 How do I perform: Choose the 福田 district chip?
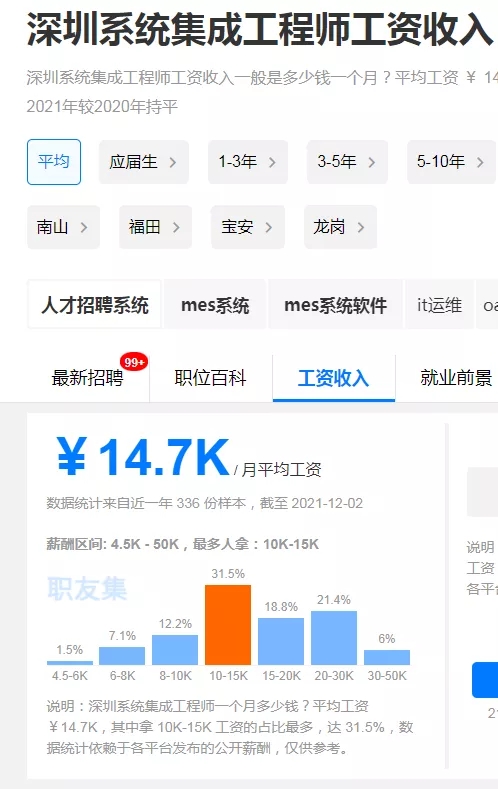coord(155,227)
